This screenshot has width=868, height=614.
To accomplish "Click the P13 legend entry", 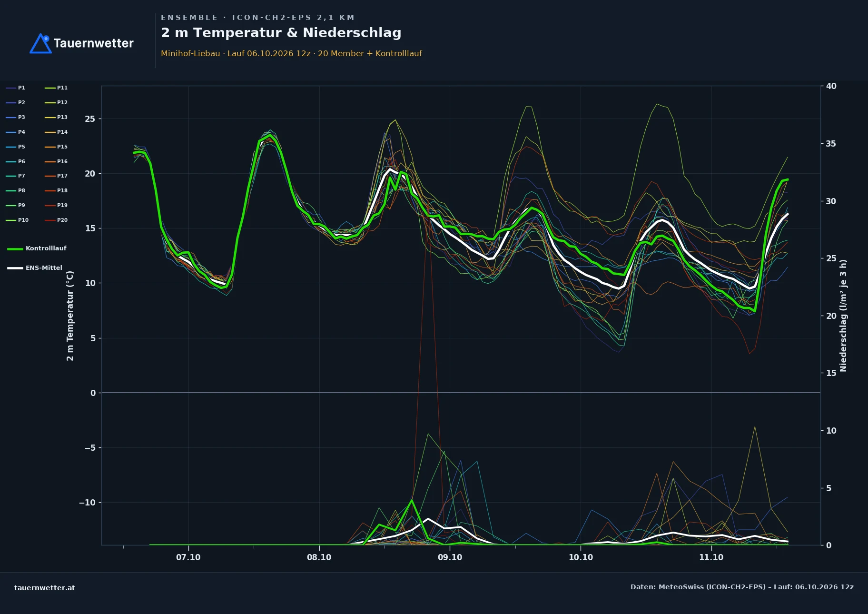I will (56, 117).
